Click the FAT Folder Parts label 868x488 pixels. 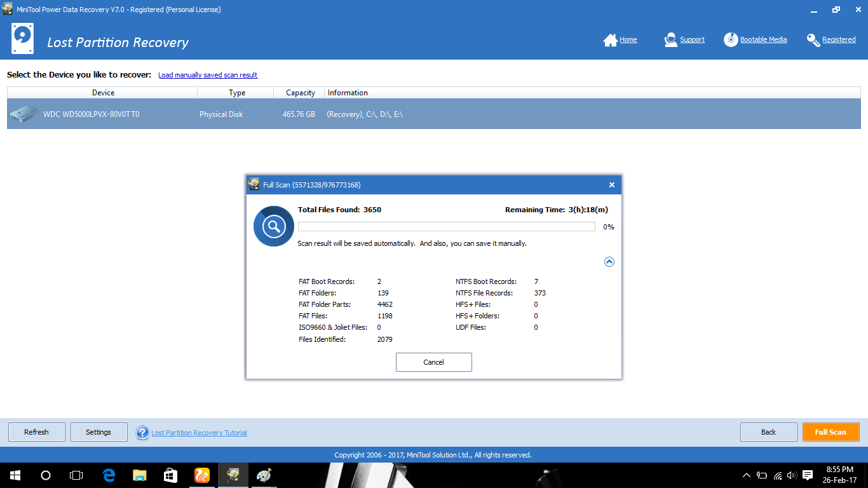point(325,304)
